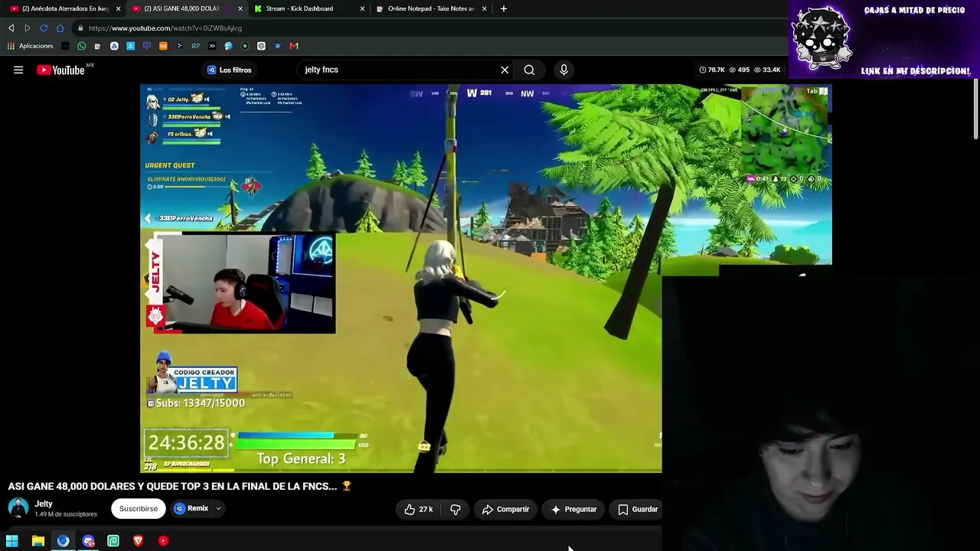Click the Preguntar button
The width and height of the screenshot is (980, 551).
pyautogui.click(x=574, y=509)
